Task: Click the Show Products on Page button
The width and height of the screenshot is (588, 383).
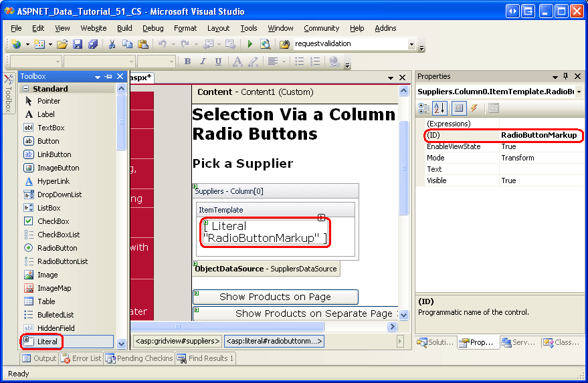Action: (276, 297)
